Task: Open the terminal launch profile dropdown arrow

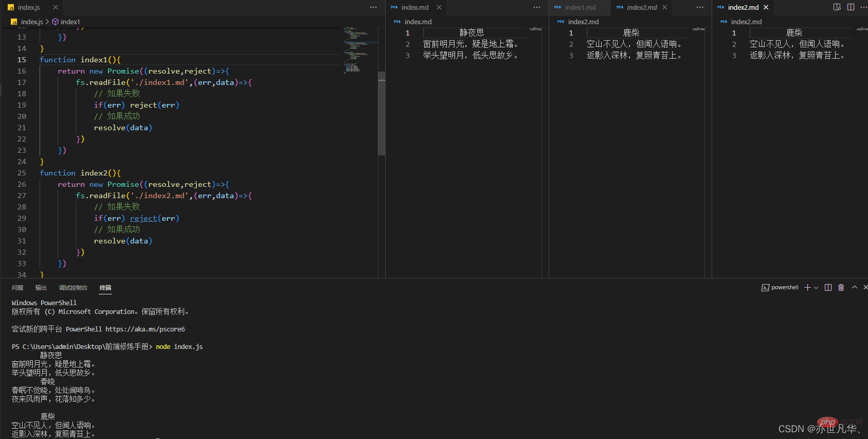Action: pyautogui.click(x=816, y=288)
